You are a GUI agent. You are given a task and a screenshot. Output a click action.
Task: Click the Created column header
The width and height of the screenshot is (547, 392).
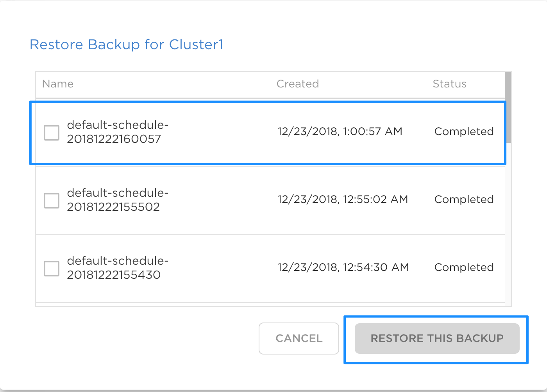coord(298,84)
